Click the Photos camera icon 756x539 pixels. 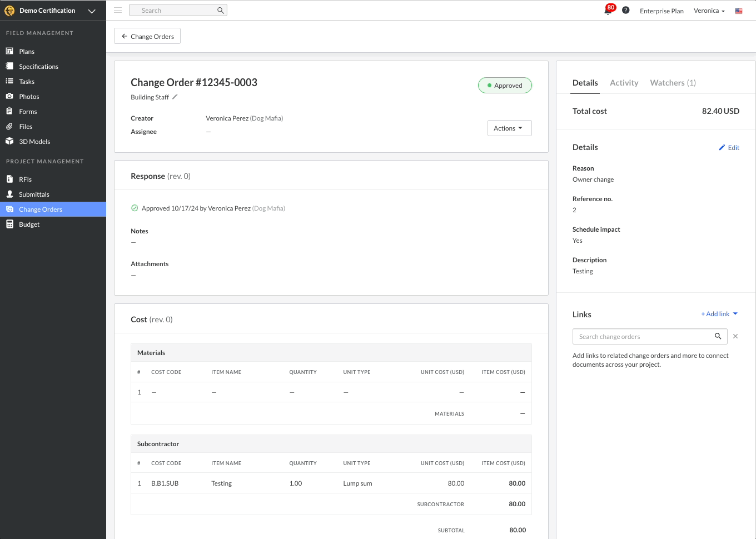pyautogui.click(x=9, y=96)
